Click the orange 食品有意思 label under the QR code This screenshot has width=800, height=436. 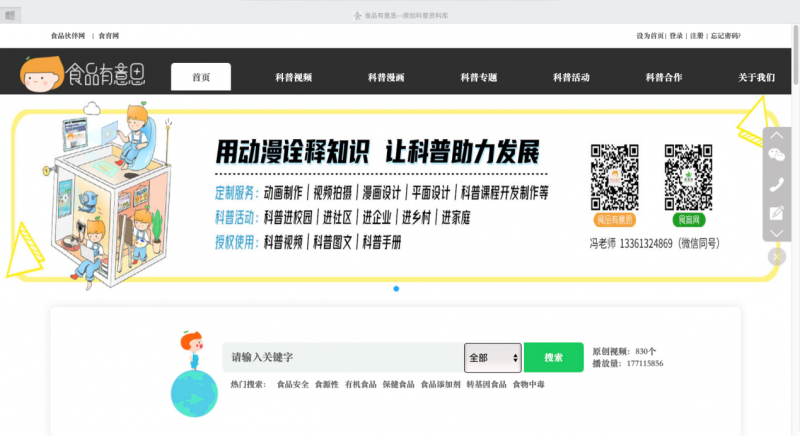tap(614, 220)
